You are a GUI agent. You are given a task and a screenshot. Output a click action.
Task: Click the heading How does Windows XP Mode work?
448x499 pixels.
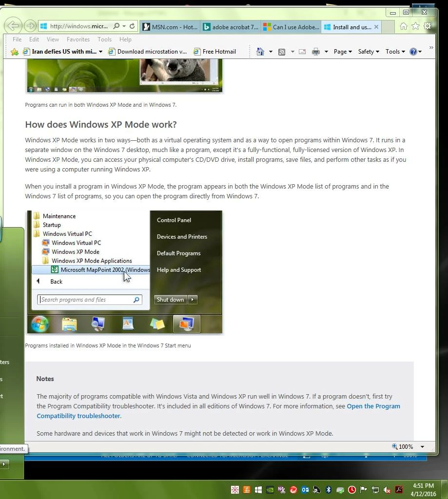[100, 124]
